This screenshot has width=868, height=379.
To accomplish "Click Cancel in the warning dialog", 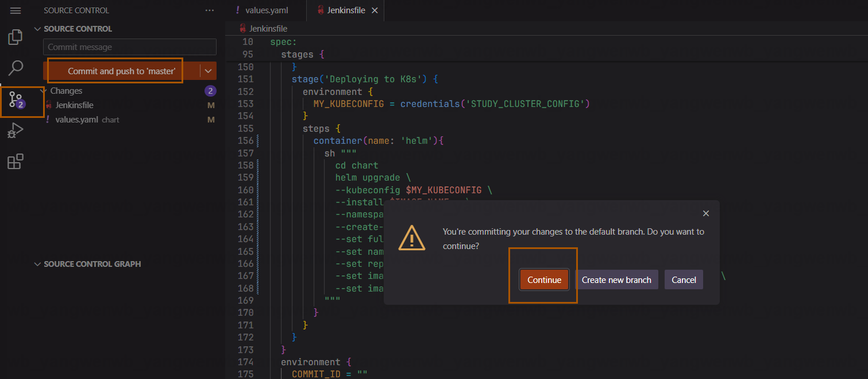I will (684, 280).
